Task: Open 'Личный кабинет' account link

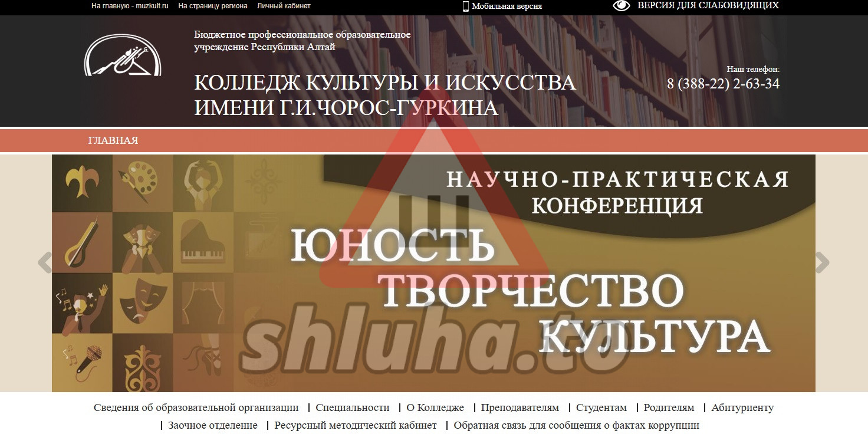Action: click(x=284, y=6)
